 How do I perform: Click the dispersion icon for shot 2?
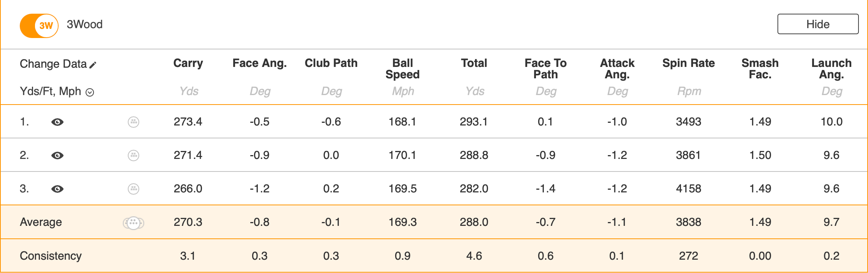pyautogui.click(x=134, y=156)
